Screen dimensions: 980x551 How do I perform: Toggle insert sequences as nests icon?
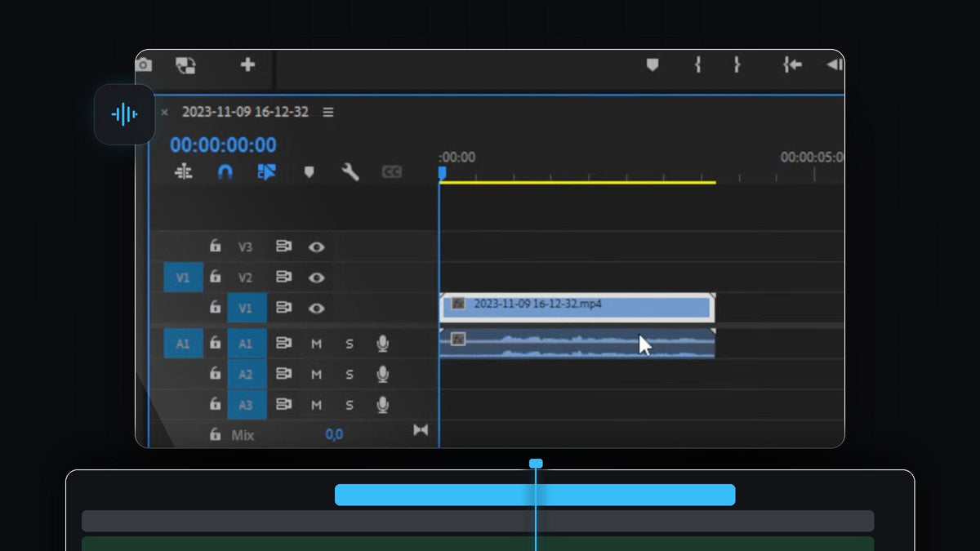pos(184,171)
